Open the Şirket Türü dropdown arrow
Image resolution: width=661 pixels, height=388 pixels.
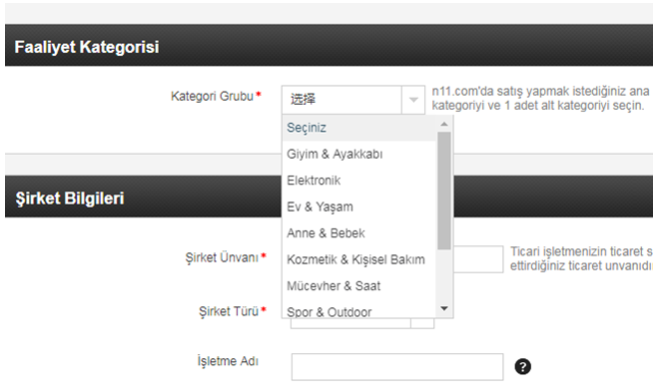click(x=422, y=323)
